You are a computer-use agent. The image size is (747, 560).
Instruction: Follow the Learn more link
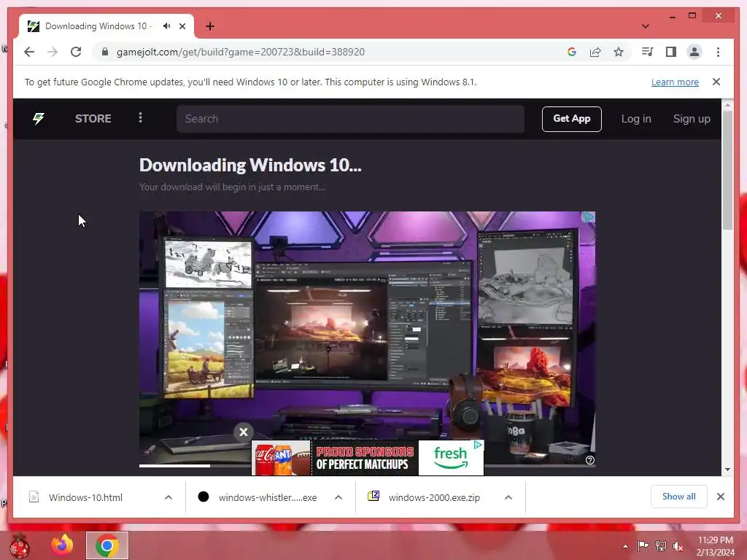click(x=675, y=82)
